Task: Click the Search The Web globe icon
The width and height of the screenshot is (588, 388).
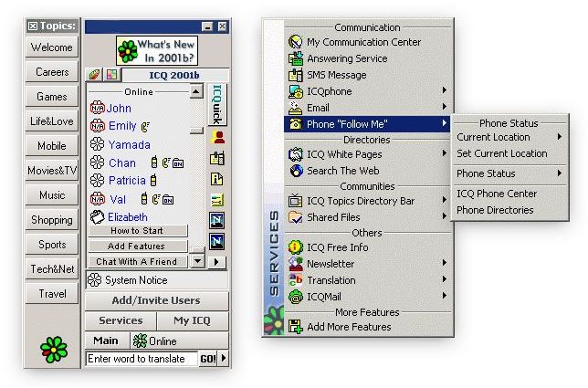Action: [x=296, y=171]
